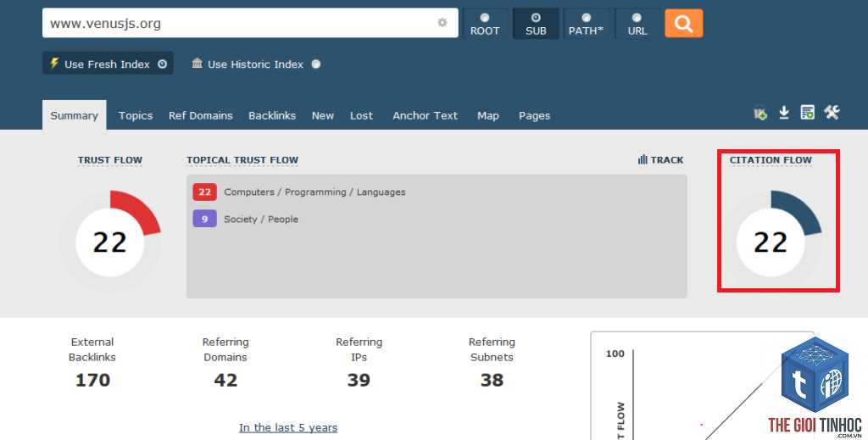
Task: Click the Citation Flow 22 donut gauge
Action: [x=771, y=242]
